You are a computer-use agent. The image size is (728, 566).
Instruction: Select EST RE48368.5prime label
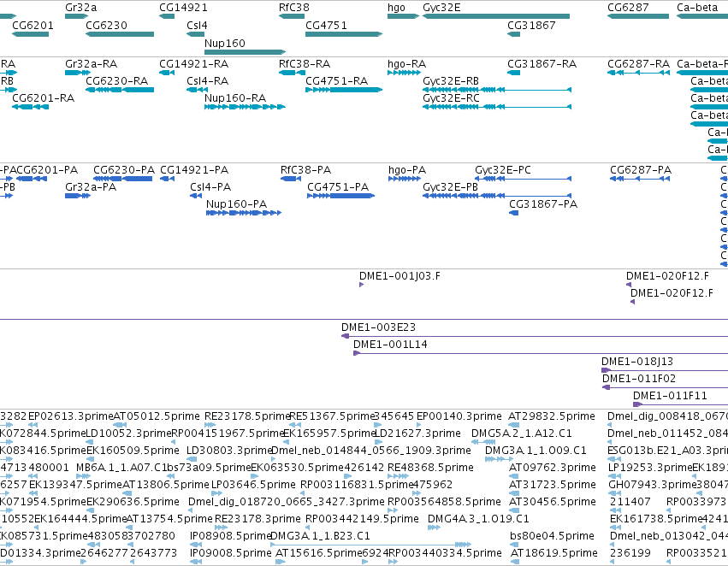coord(430,468)
